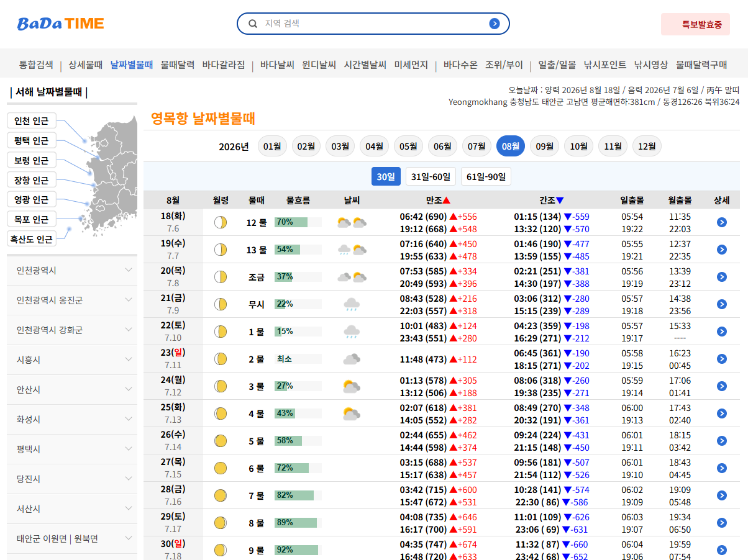Click the weather icon for 25(화)

[x=352, y=413]
